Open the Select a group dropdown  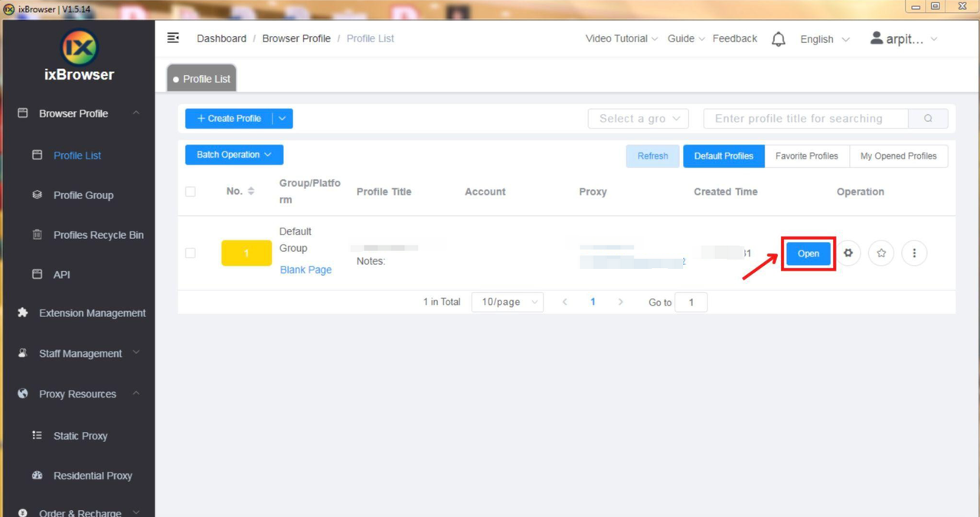(x=639, y=119)
